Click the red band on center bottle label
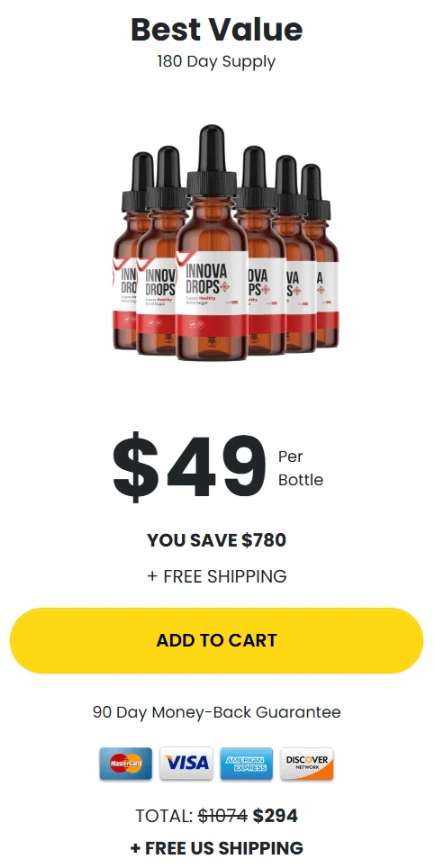This screenshot has width=435, height=868. (212, 322)
